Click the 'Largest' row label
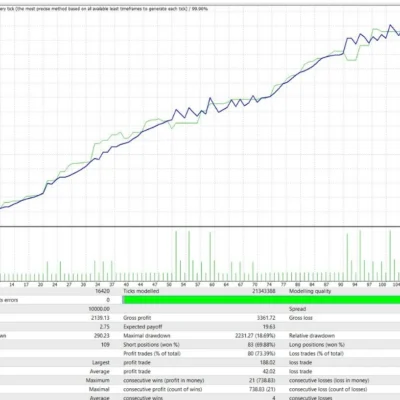The width and height of the screenshot is (400, 400). click(101, 363)
